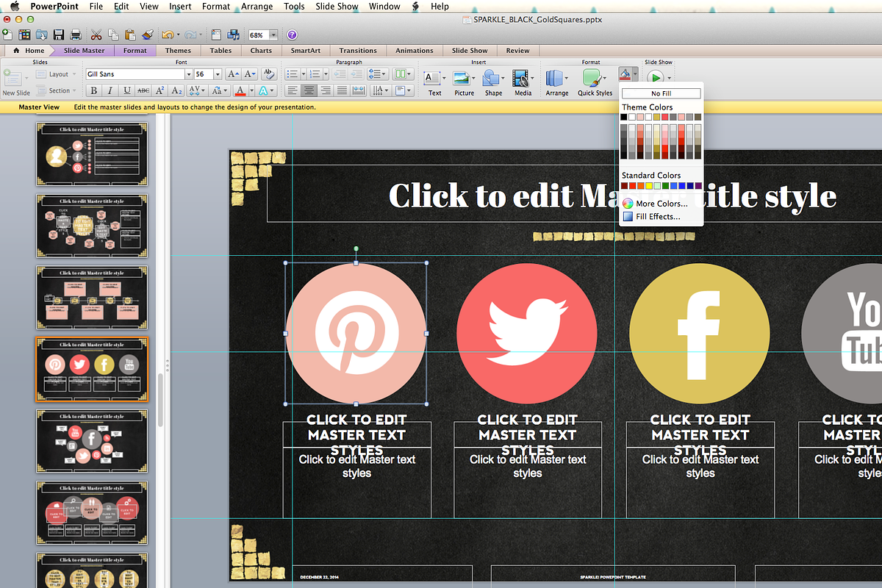Click the Decrease Font Size icon

pos(250,74)
